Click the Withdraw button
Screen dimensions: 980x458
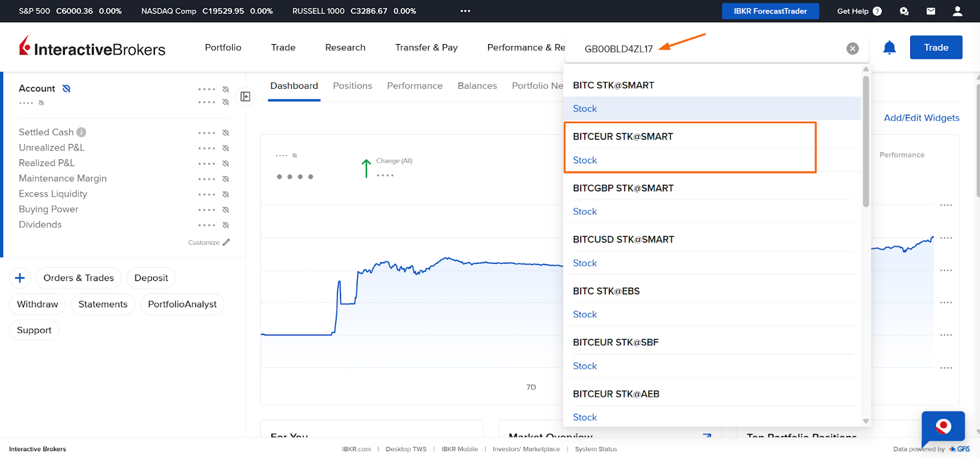[x=37, y=304]
